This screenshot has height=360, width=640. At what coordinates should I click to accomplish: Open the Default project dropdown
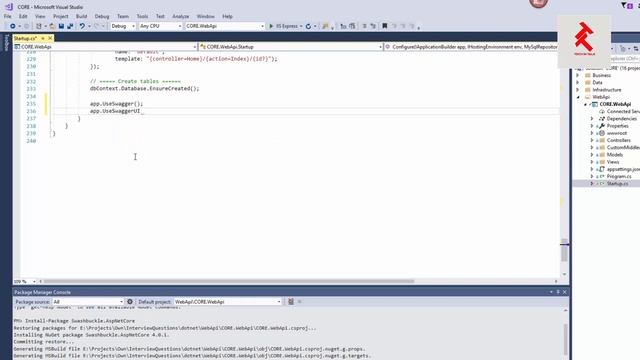click(228, 302)
